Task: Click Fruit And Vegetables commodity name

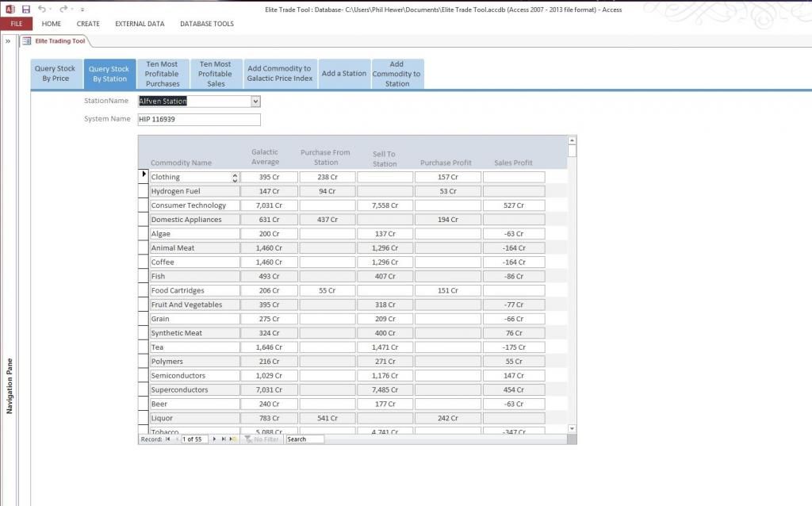Action: coord(195,305)
